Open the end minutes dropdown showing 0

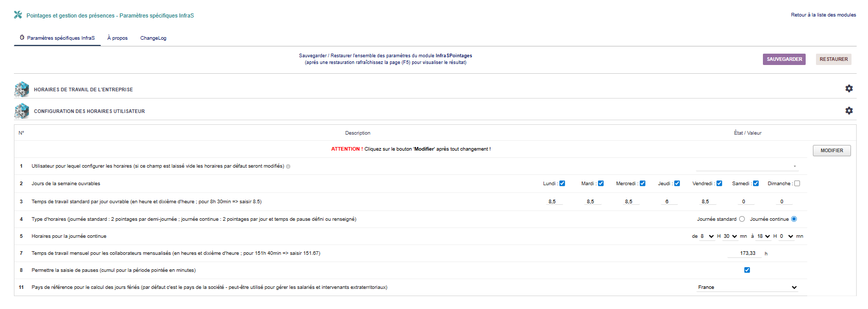(787, 236)
